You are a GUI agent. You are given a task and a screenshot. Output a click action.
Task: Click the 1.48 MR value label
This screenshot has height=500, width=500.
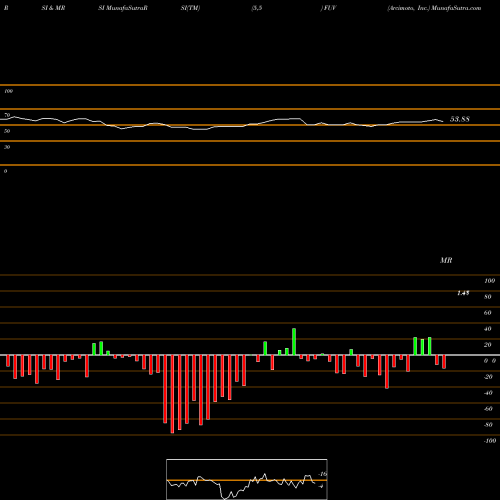pyautogui.click(x=463, y=293)
